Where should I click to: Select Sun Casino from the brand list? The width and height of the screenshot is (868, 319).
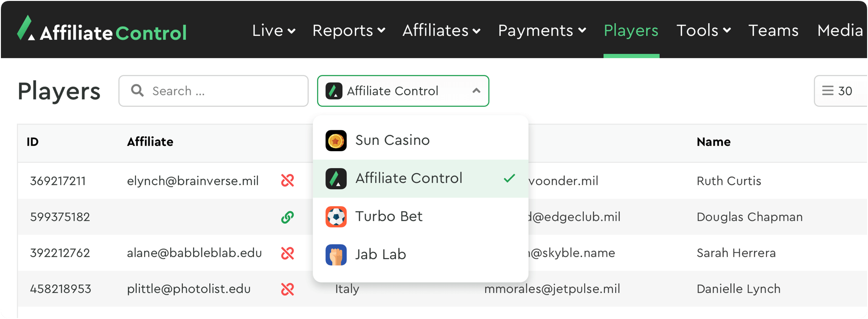tap(392, 140)
